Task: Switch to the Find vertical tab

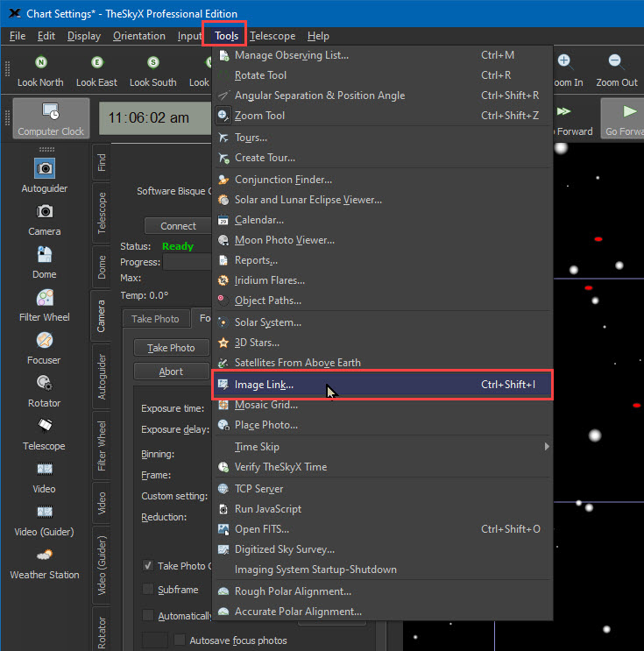Action: 102,162
